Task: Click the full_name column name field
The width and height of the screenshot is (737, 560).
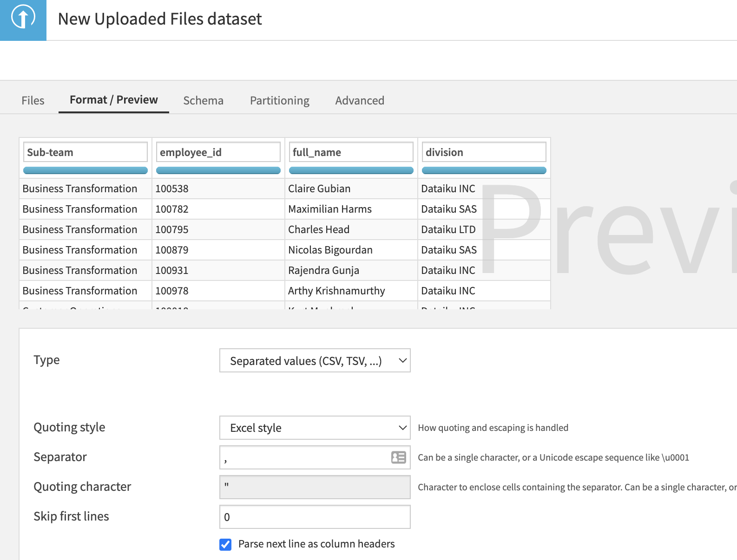Action: point(351,152)
